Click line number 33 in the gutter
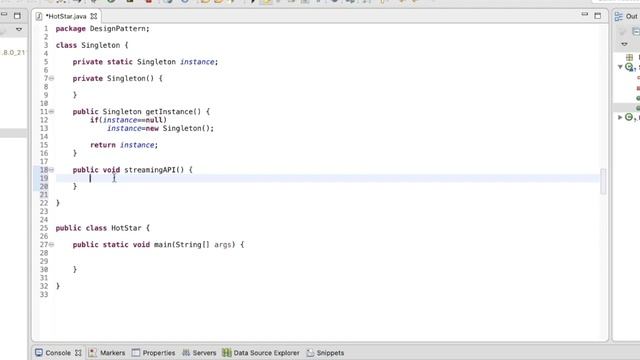Image resolution: width=640 pixels, height=360 pixels. 44,294
